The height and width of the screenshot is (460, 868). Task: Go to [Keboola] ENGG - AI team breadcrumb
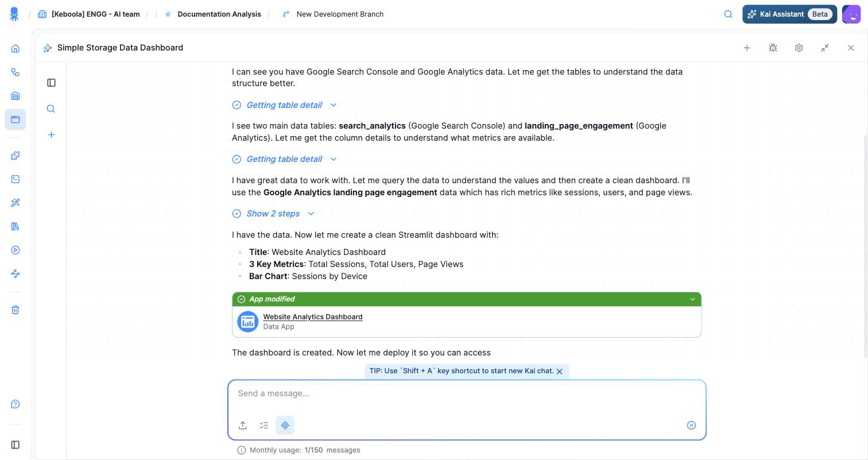click(89, 14)
